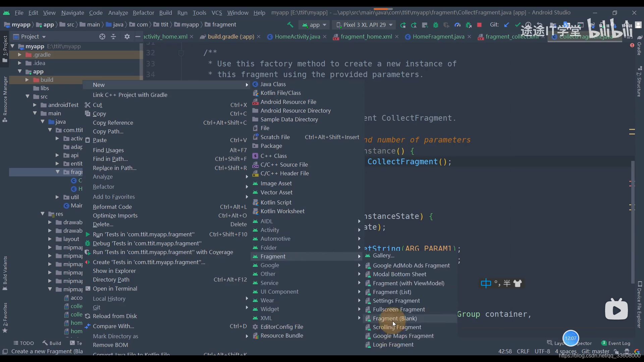The image size is (644, 362).
Task: Click the Google Maps Fragment icon
Action: tap(368, 336)
